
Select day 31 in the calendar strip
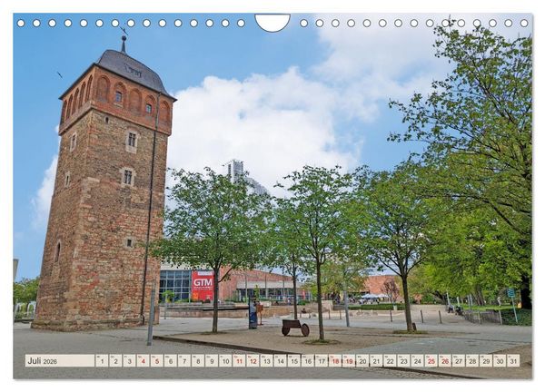[513, 360]
